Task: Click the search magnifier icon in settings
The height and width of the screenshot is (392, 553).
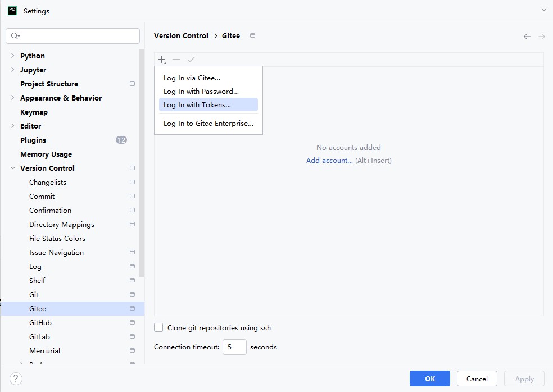Action: point(15,35)
